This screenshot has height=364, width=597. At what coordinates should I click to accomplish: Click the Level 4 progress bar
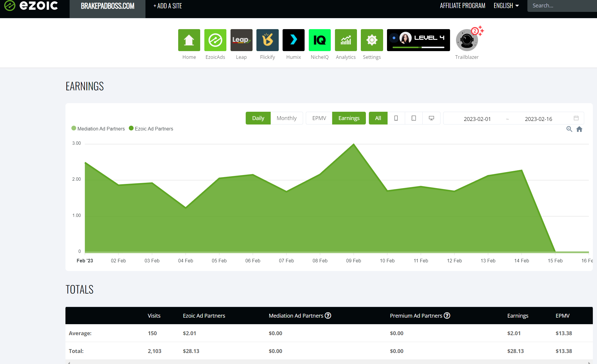click(419, 47)
